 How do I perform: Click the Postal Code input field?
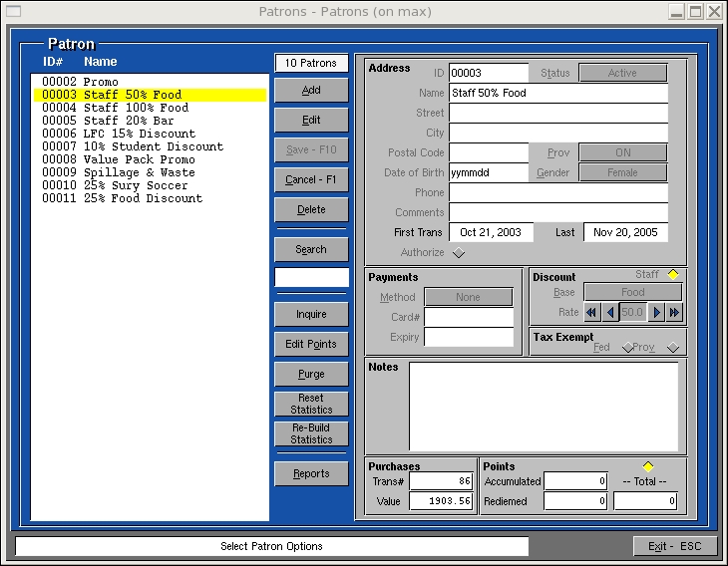click(x=489, y=152)
